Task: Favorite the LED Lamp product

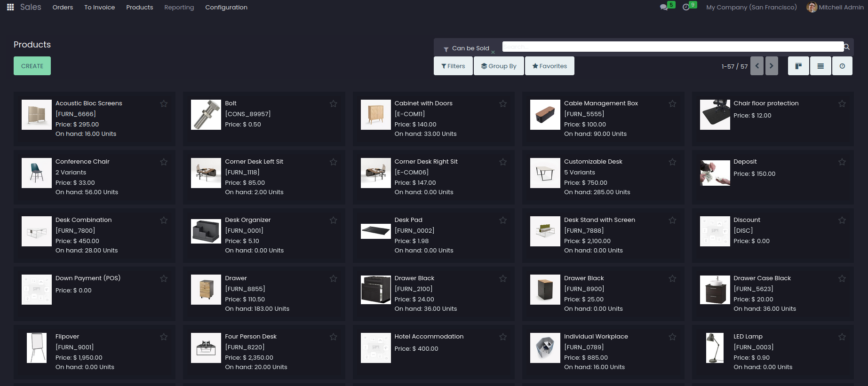Action: coord(842,337)
